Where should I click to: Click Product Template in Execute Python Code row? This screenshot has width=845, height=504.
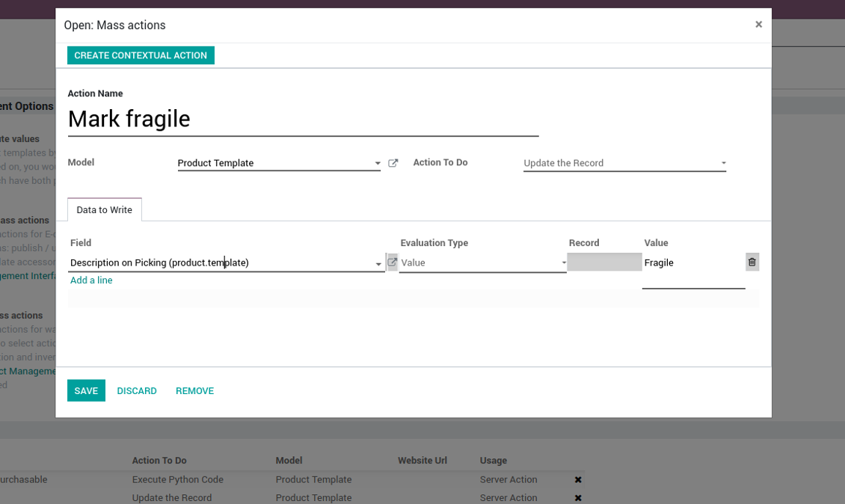tap(313, 479)
